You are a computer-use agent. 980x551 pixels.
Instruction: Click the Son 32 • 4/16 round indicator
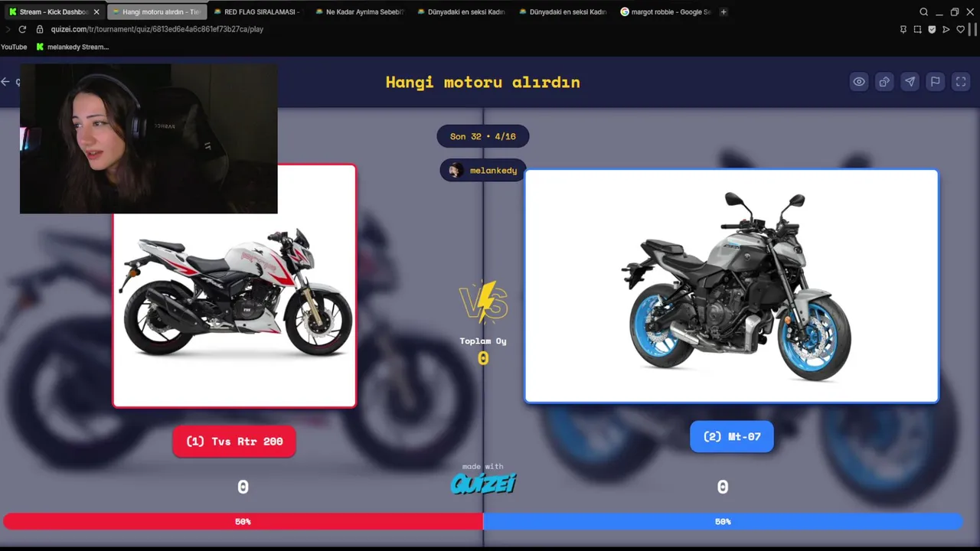tap(483, 136)
